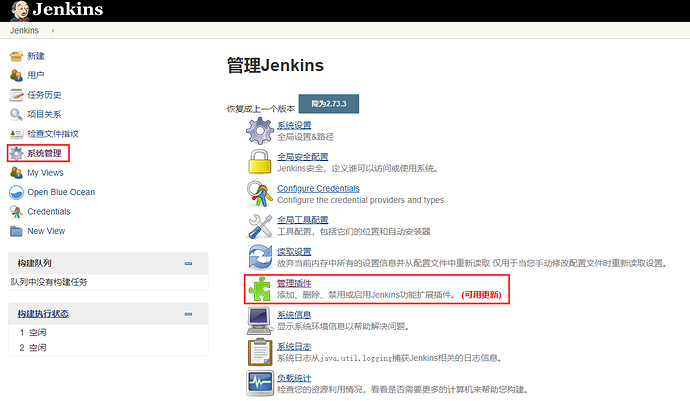Click the My Views people icon
The width and height of the screenshot is (690, 401).
16,173
